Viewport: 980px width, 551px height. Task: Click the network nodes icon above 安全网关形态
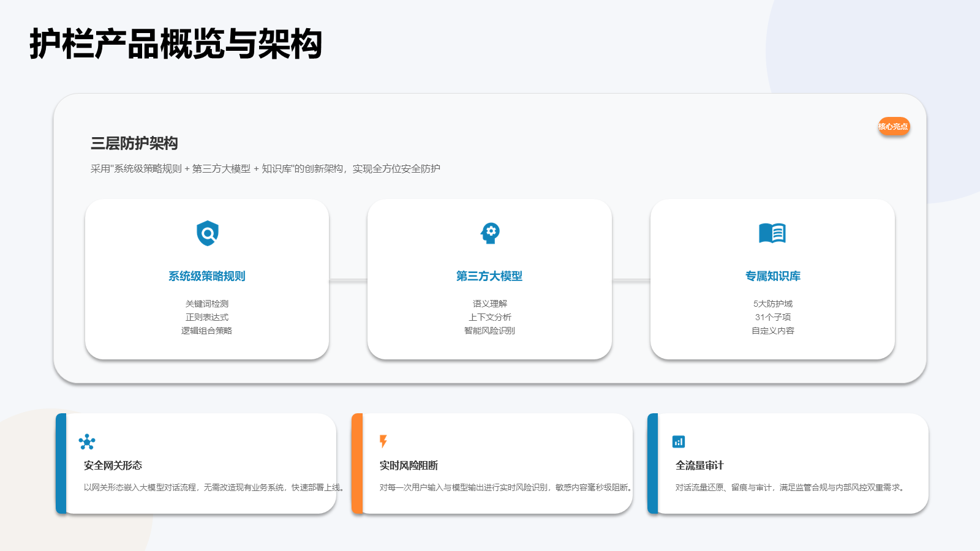click(x=87, y=441)
